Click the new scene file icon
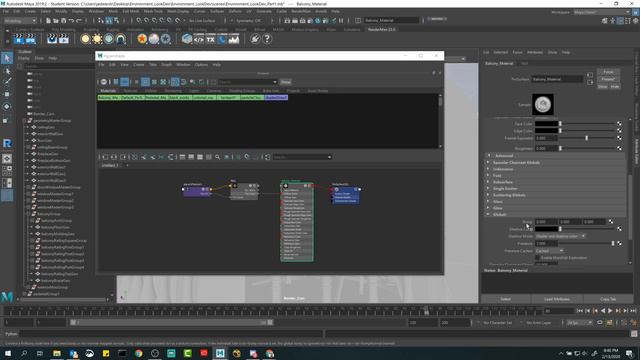This screenshot has width=640, height=360. tap(48, 20)
